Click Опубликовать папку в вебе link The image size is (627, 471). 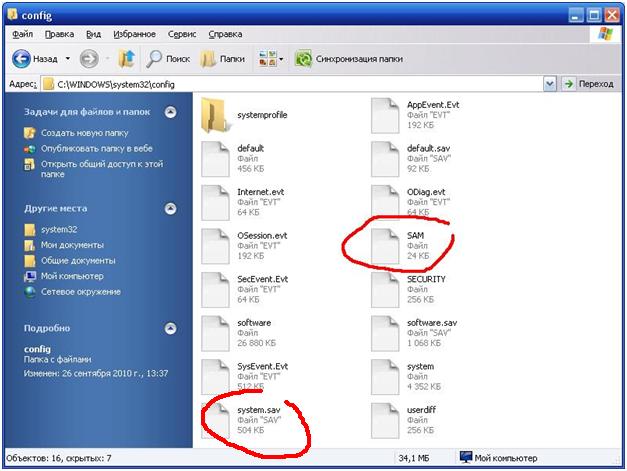pyautogui.click(x=97, y=148)
